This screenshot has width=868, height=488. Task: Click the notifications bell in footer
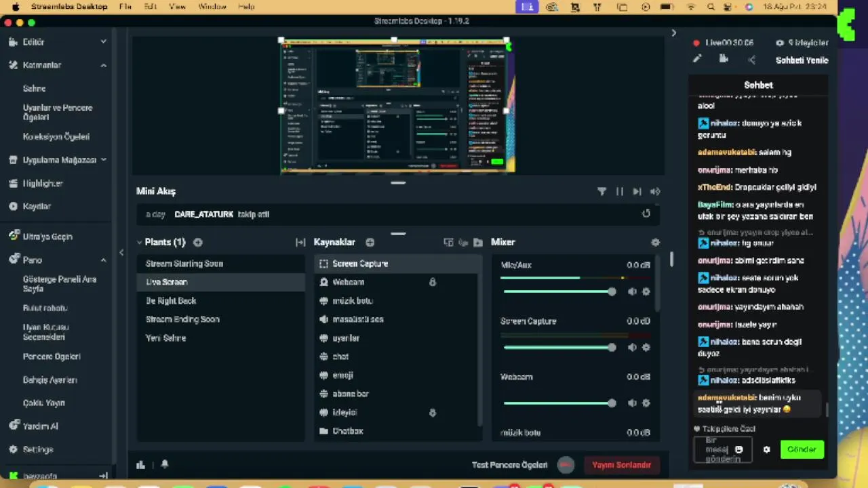[x=164, y=465]
